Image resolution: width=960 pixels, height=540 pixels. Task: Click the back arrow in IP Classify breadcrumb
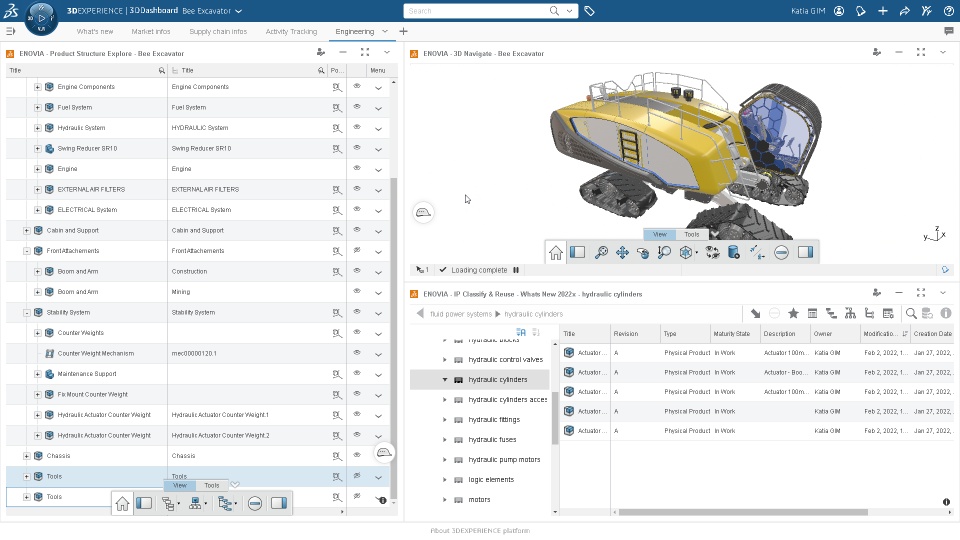tap(420, 313)
